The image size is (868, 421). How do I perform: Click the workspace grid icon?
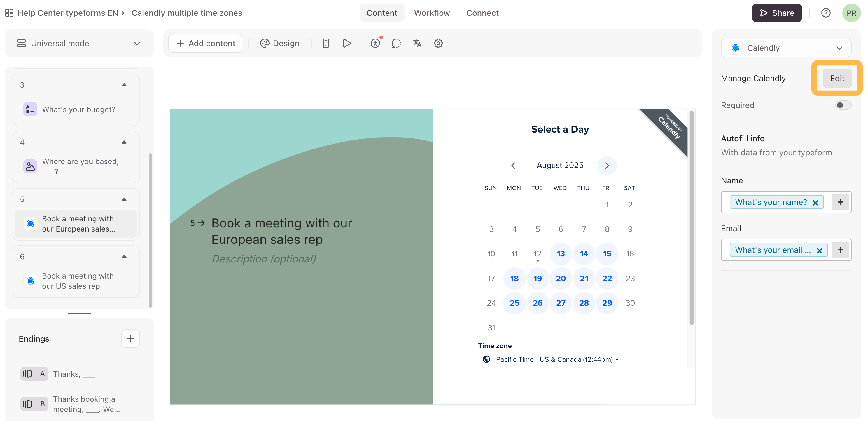pos(9,13)
